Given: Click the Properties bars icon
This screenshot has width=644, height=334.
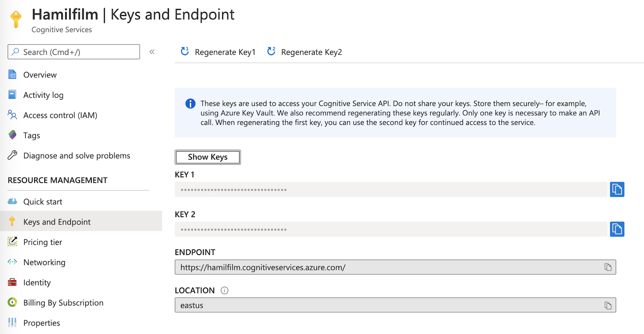Looking at the screenshot, I should pos(12,322).
